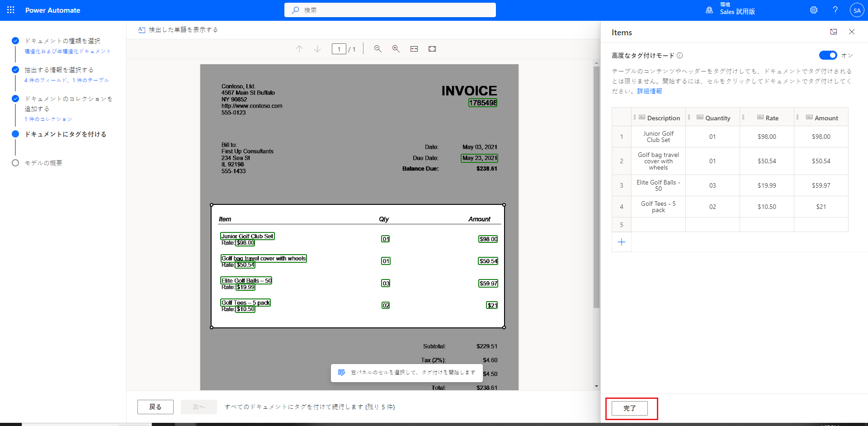The image size is (868, 426).
Task: Click the fit to page icon
Action: coord(432,49)
